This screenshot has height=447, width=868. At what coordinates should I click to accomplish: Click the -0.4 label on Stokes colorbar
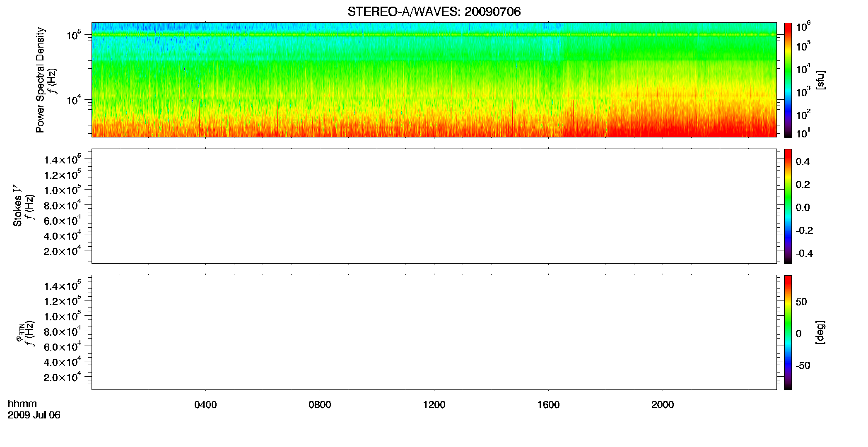[x=804, y=254]
